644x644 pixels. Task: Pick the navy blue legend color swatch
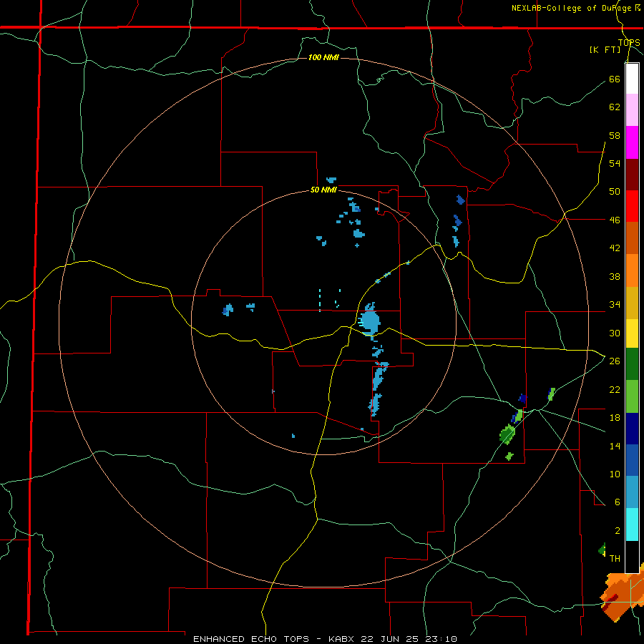pyautogui.click(x=632, y=429)
